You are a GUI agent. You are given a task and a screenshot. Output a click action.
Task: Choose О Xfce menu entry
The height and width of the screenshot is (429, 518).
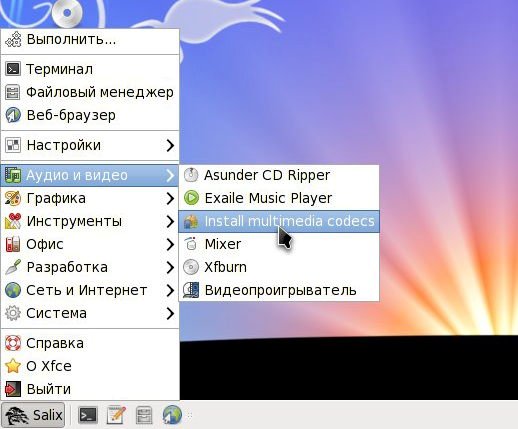coord(90,366)
